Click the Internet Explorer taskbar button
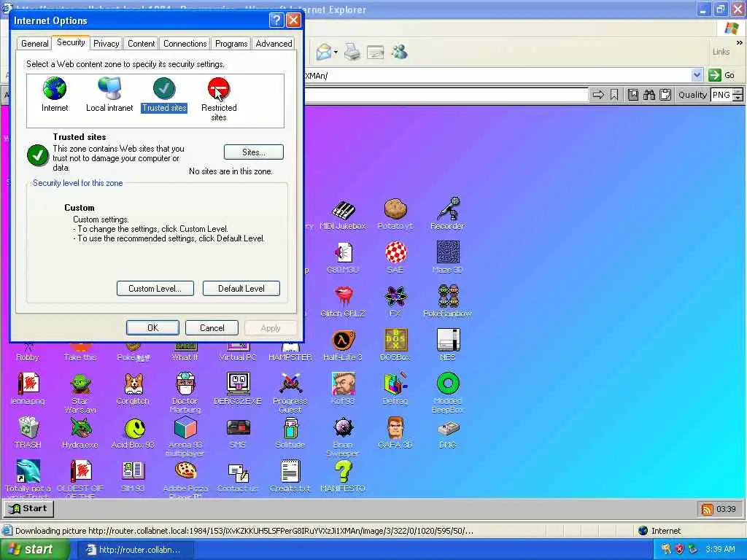This screenshot has height=560, width=747. tap(135, 550)
